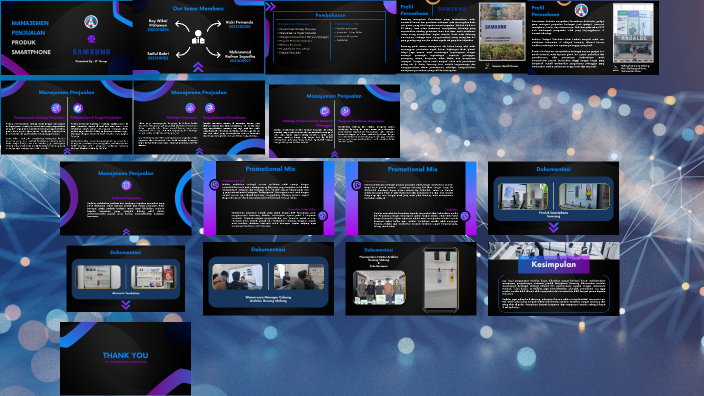Click the Strategi Promosi Untuk Menarik Pelanggan icon
Image resolution: width=704 pixels, height=396 pixels.
[325, 111]
